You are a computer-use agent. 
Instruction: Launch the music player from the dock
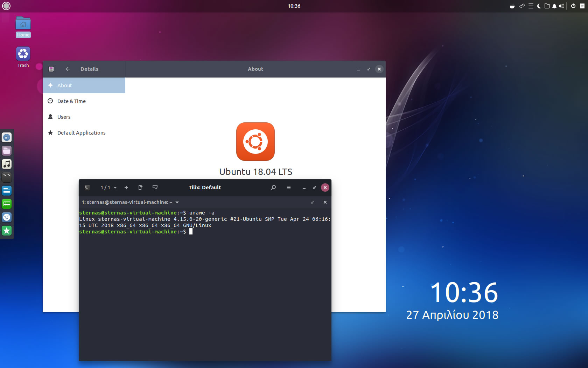(7, 164)
